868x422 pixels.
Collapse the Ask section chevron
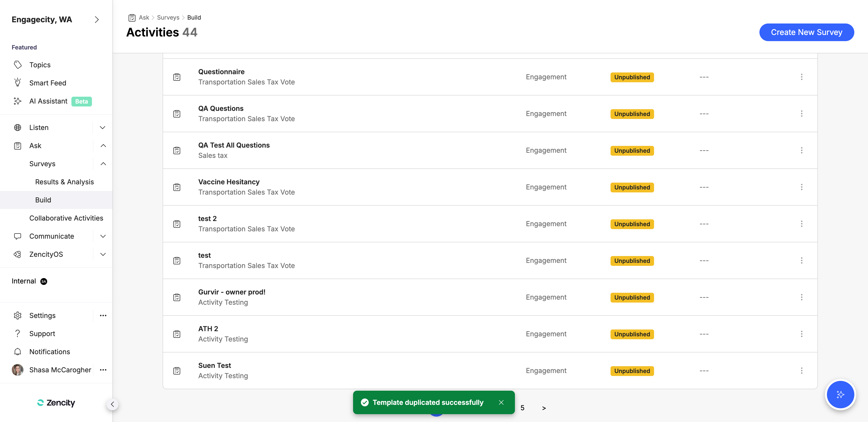[103, 146]
